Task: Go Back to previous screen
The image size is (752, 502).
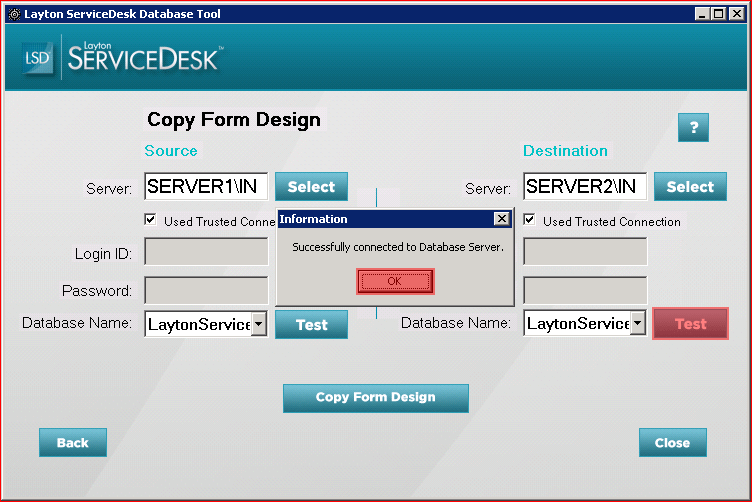Action: point(73,443)
